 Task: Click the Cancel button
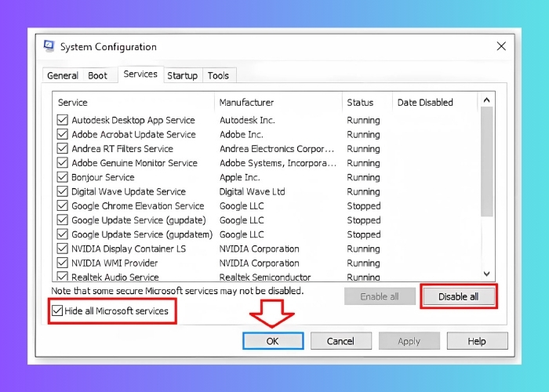click(x=340, y=341)
